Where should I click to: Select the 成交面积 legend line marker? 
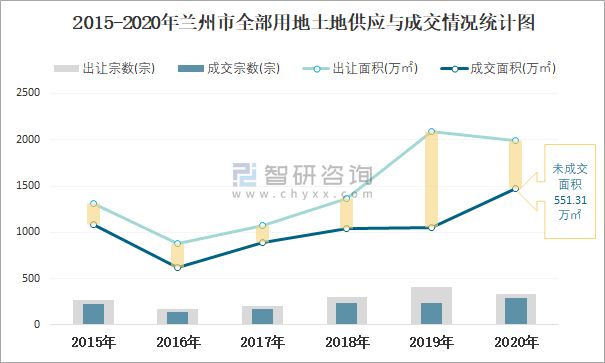coord(455,69)
